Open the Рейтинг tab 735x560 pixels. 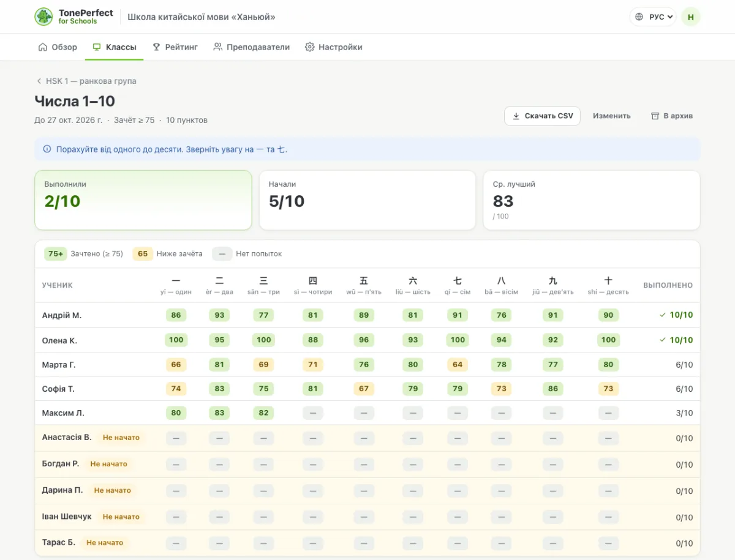click(x=175, y=47)
